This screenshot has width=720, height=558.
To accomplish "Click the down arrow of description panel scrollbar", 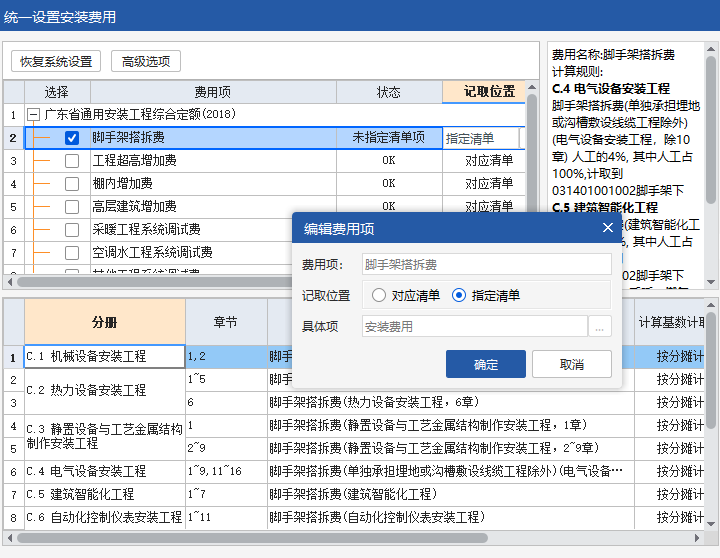I will (710, 282).
